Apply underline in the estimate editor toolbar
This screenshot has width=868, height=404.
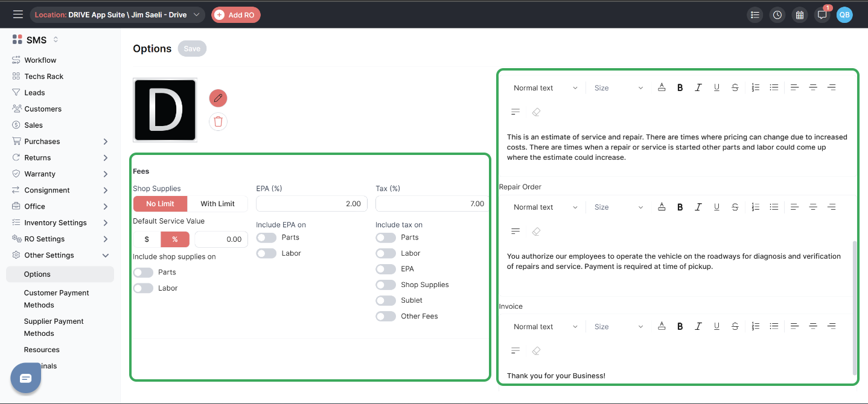[x=716, y=87]
